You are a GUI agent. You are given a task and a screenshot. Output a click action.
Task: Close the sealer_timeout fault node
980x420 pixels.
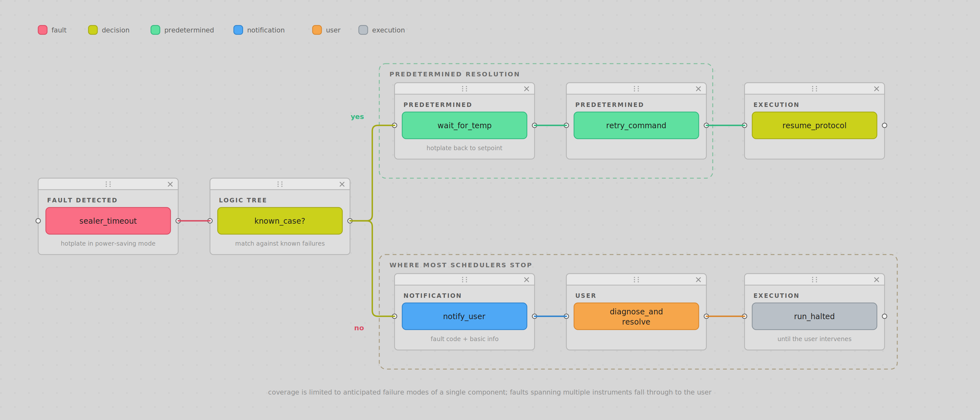170,184
